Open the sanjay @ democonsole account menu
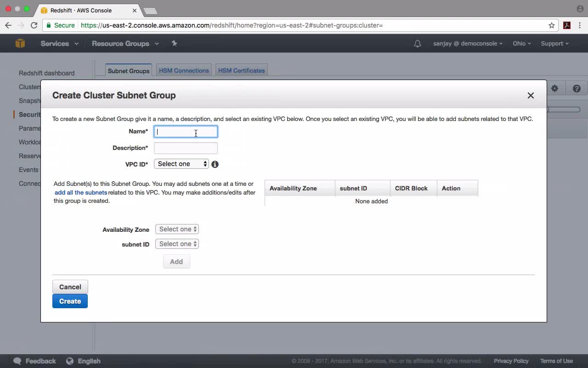Image resolution: width=588 pixels, height=368 pixels. [x=468, y=44]
